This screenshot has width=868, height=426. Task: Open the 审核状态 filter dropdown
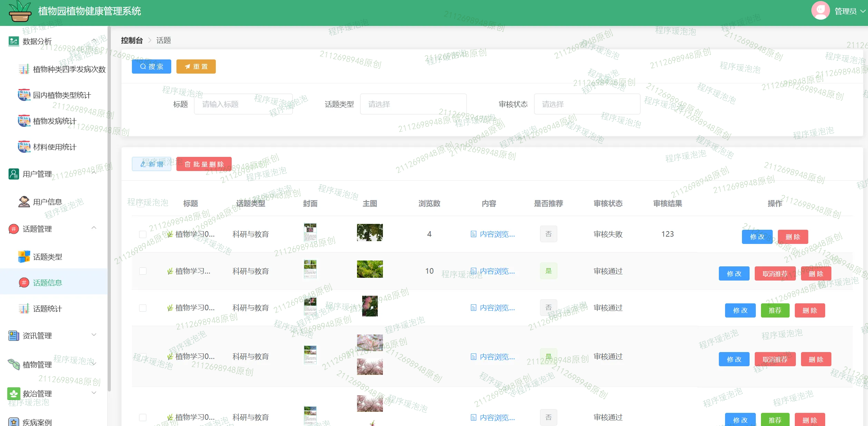(x=587, y=104)
